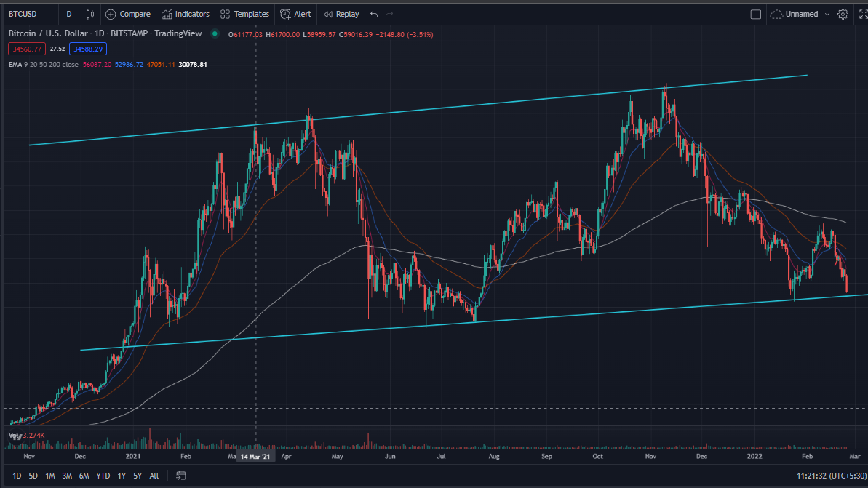Screen dimensions: 868x488
Task: Enter fullscreen mode
Action: 862,14
